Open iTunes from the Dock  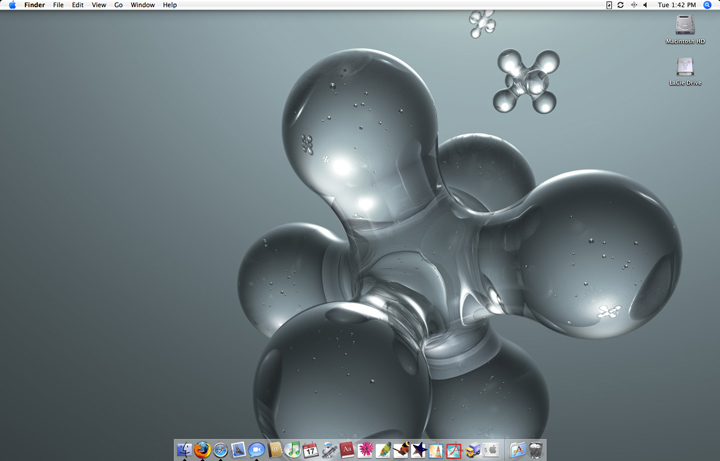tap(292, 451)
